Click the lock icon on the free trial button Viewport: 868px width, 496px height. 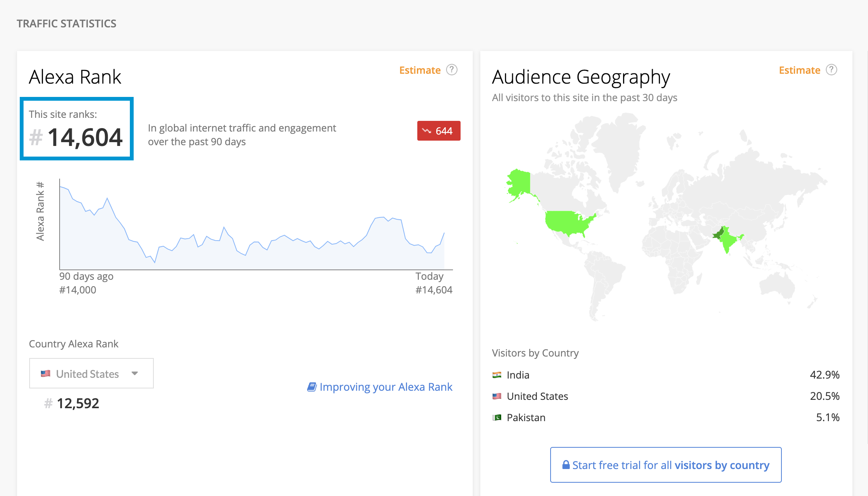[x=566, y=465]
